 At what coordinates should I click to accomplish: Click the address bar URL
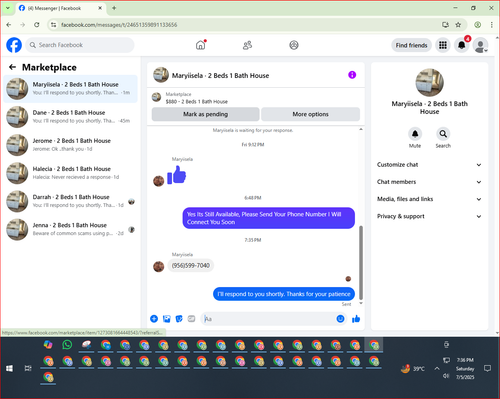click(x=119, y=25)
